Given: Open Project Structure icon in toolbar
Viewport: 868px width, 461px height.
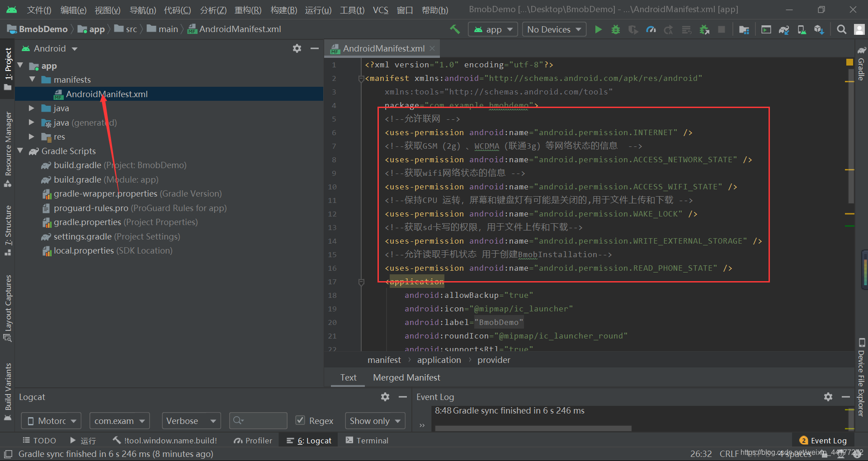Looking at the screenshot, I should click(744, 29).
